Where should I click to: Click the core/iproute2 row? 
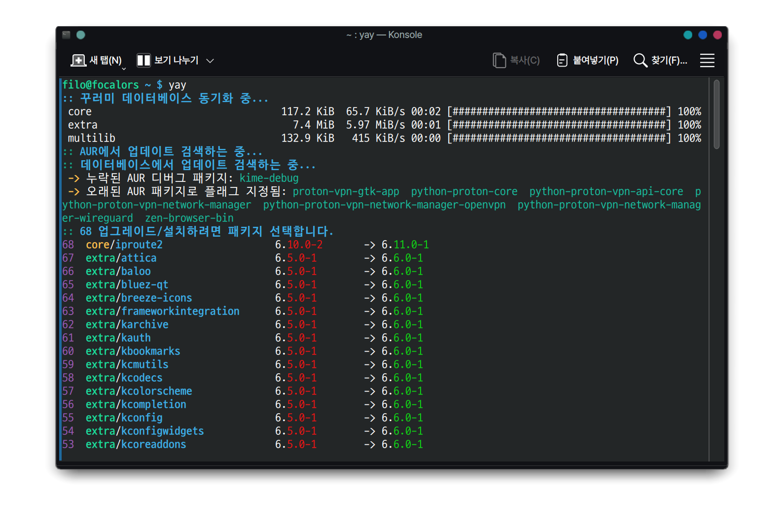(x=246, y=245)
